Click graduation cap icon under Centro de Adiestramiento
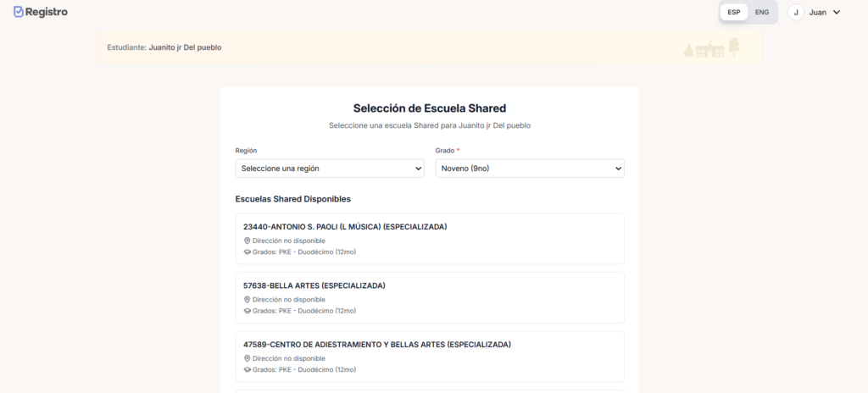 click(248, 369)
